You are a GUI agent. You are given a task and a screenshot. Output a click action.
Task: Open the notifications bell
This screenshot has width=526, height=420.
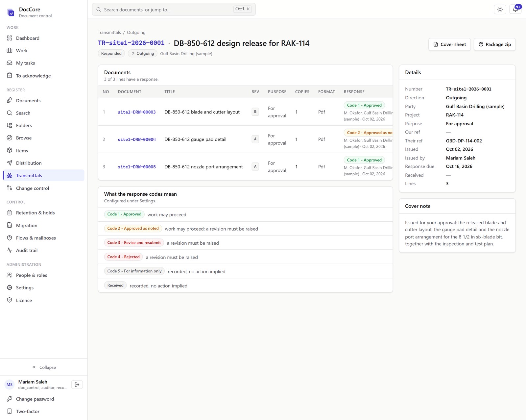(x=515, y=10)
